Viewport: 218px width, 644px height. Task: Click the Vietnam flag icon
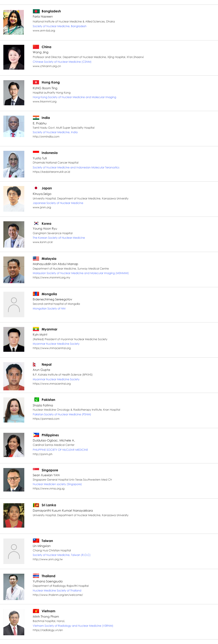coord(36,611)
